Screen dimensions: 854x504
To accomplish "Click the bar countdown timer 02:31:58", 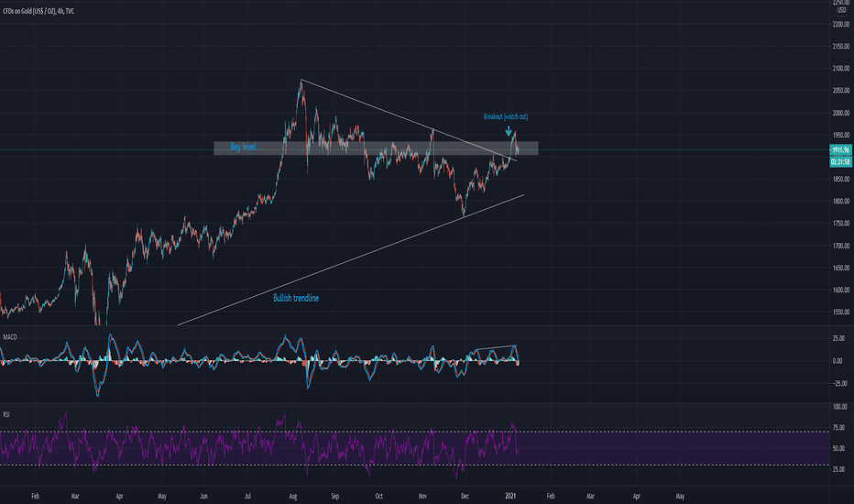I will (x=841, y=162).
